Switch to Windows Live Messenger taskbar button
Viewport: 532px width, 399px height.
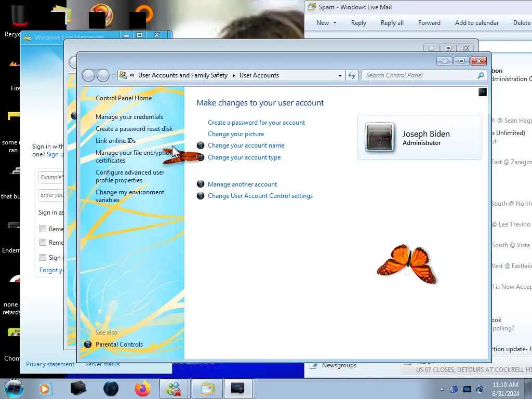click(174, 389)
